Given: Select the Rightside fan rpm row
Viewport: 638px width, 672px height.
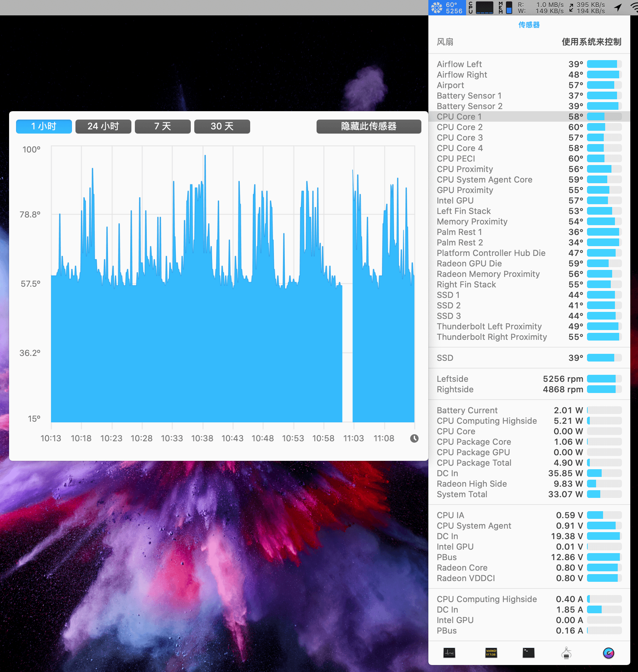Looking at the screenshot, I should pyautogui.click(x=529, y=389).
